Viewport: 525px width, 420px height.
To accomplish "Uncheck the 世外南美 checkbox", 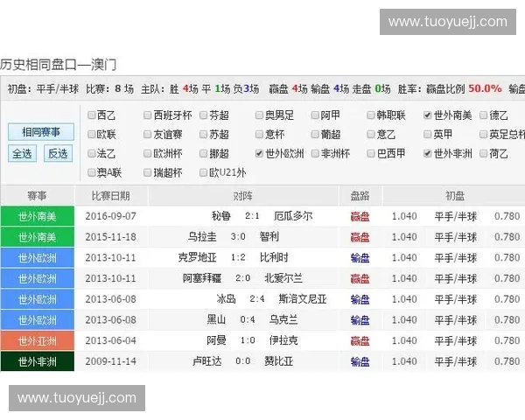I will (x=427, y=115).
